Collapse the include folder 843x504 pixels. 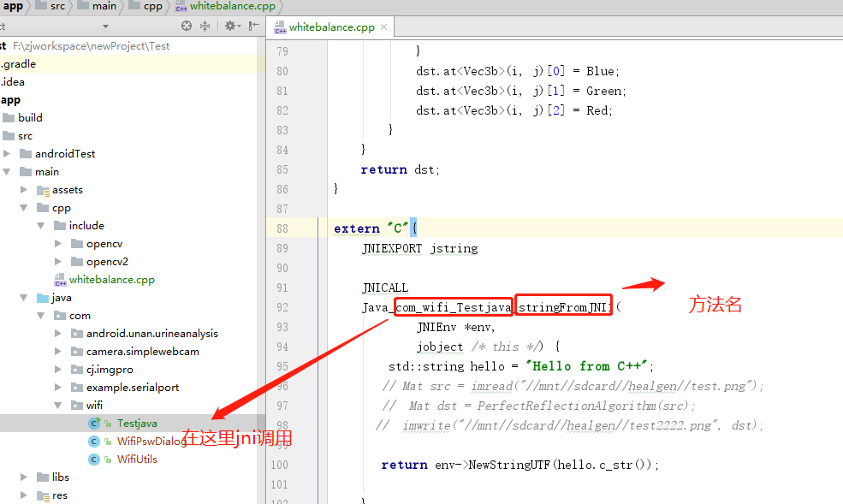click(x=41, y=226)
